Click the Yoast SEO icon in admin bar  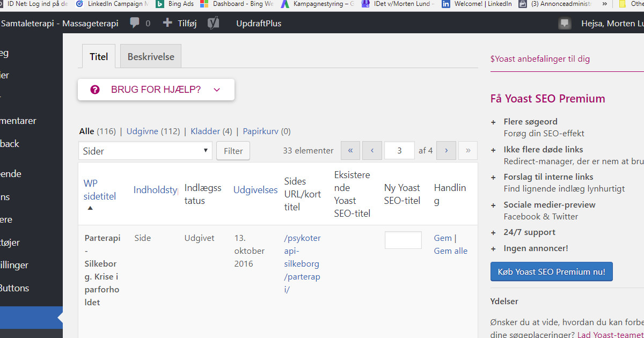click(x=213, y=23)
